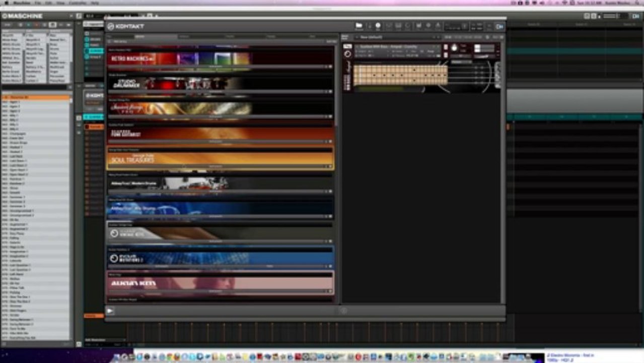The height and width of the screenshot is (363, 644).
Task: Adjust the Maschine master volume slider
Action: pyautogui.click(x=615, y=16)
